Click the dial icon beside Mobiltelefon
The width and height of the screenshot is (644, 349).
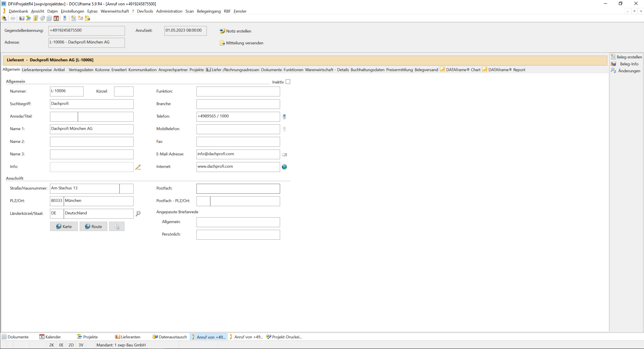coord(284,129)
